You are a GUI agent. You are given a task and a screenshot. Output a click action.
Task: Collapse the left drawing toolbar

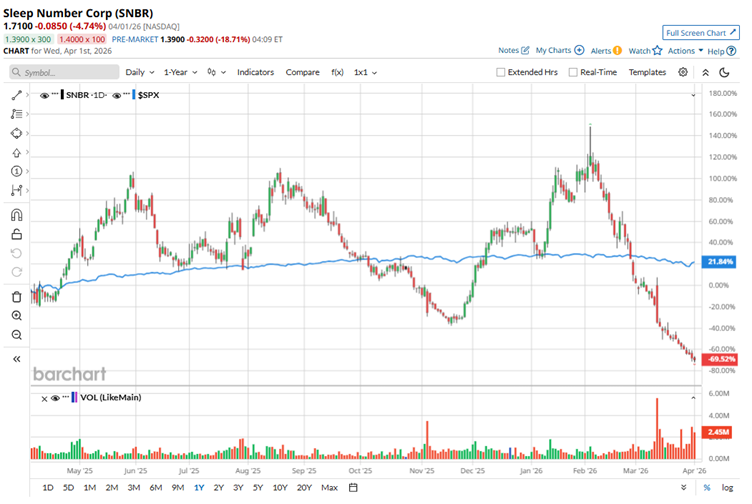click(16, 359)
